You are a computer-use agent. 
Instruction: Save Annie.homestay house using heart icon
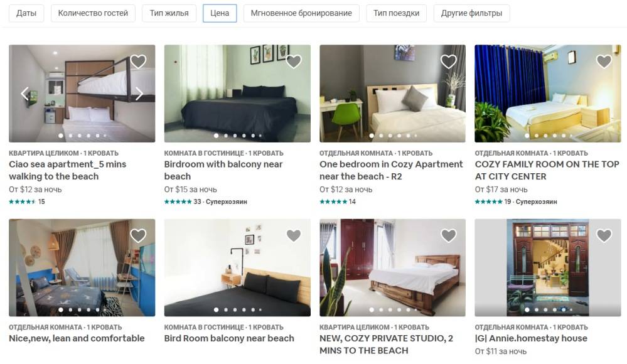click(604, 235)
